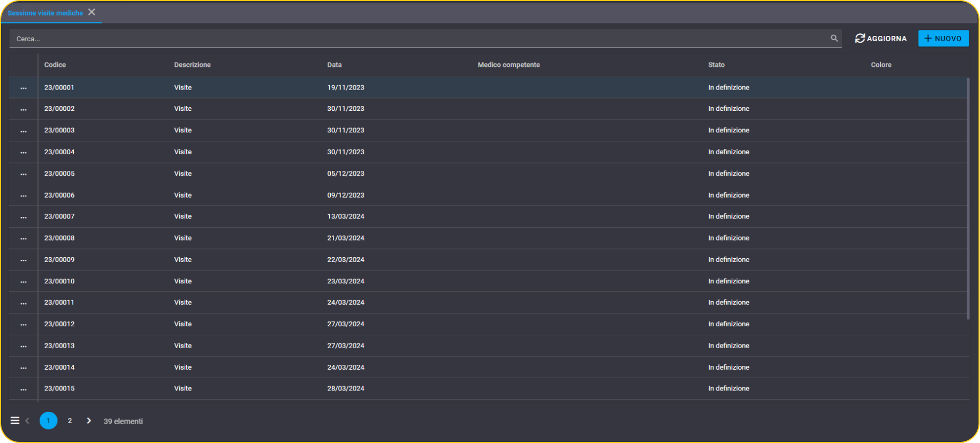The image size is (980, 443).
Task: Open row actions menu for 23/00003
Action: [24, 131]
